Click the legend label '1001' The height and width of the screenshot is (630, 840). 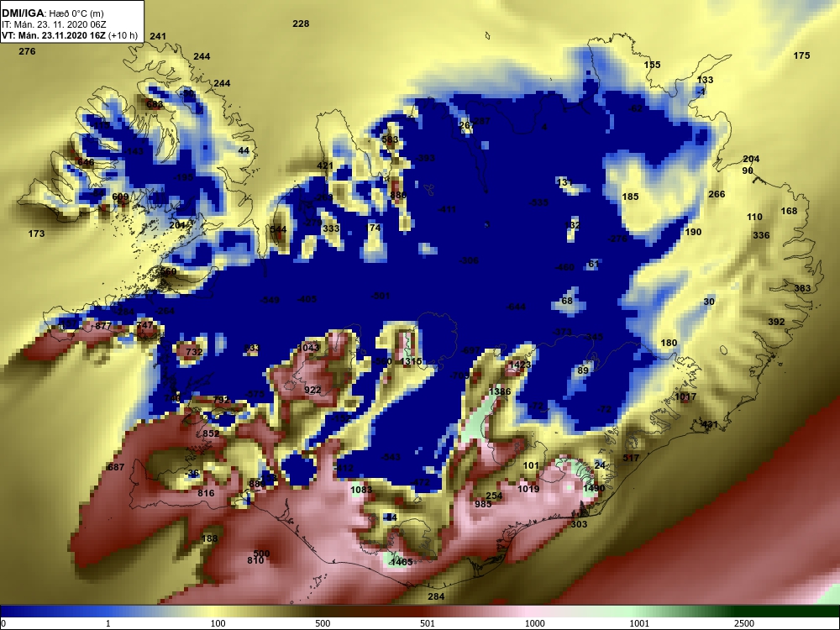639,623
